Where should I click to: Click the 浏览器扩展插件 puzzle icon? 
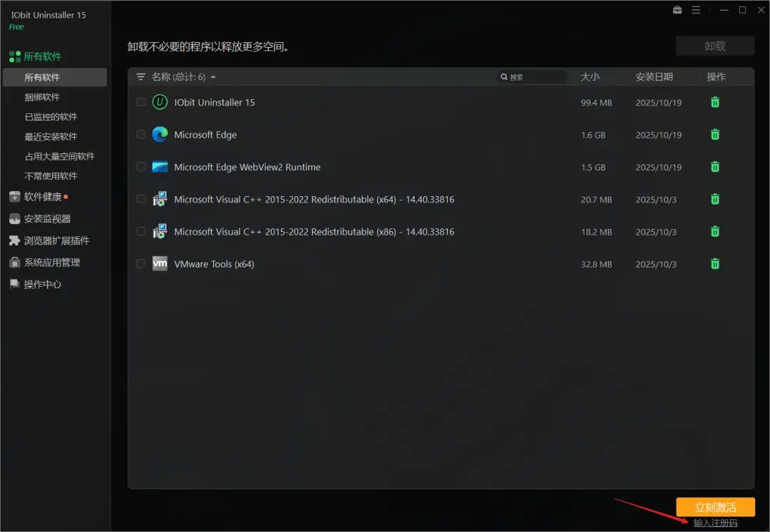15,240
